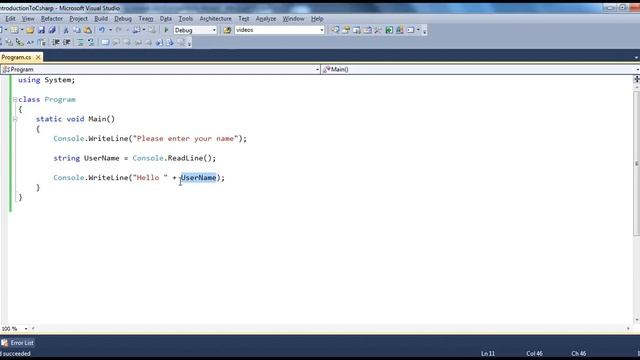Click the Decrease Line Indent icon
Viewport: 640px width, 360px height.
pyautogui.click(x=56, y=42)
